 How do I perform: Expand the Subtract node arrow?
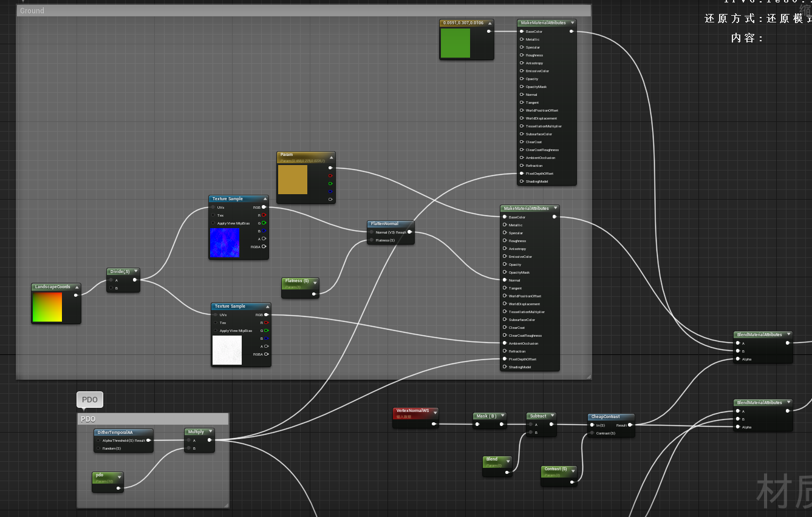pyautogui.click(x=551, y=416)
